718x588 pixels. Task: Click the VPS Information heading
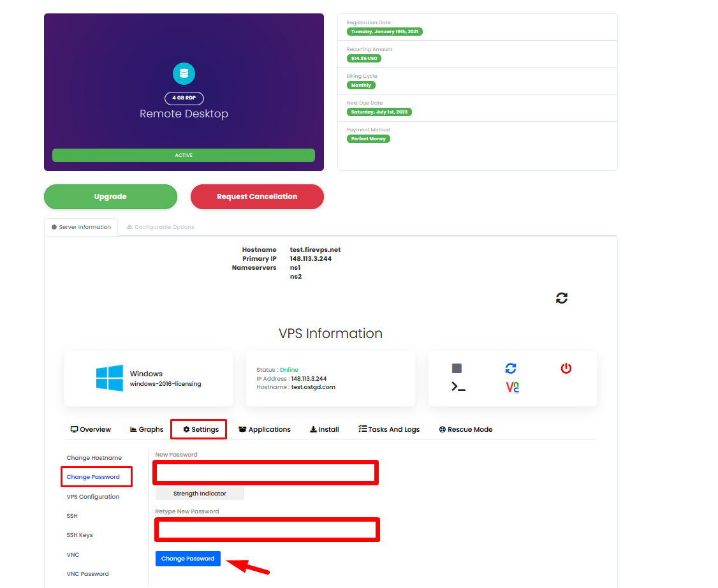pyautogui.click(x=330, y=334)
